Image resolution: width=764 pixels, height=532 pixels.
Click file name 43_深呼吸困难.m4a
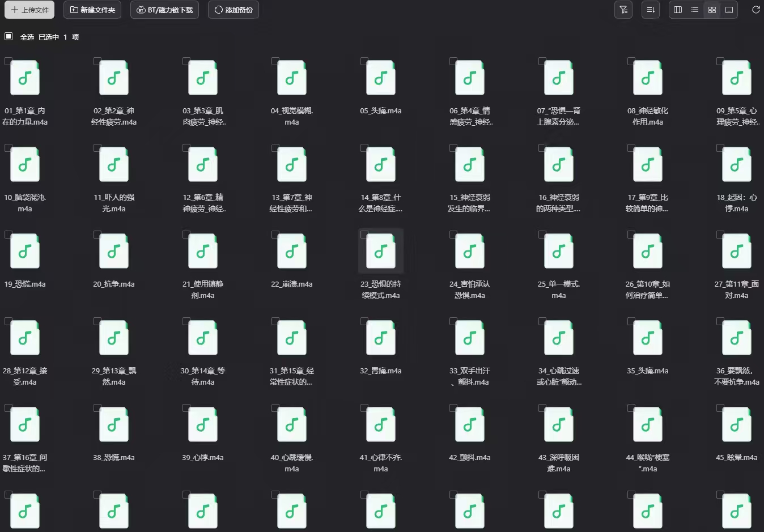559,463
